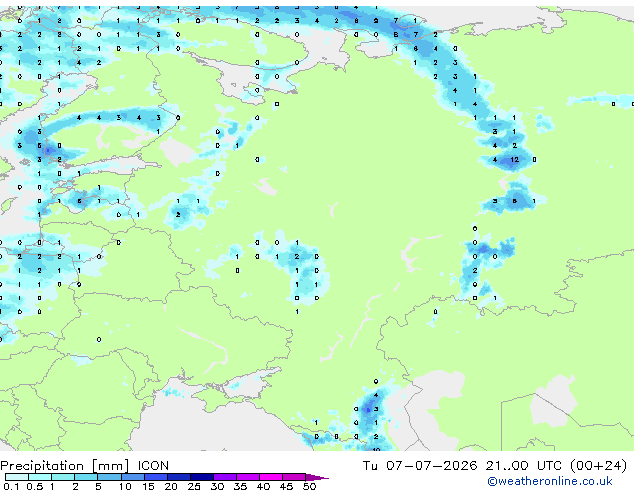
Task: Click legend scale label 0.5
Action: coord(35,486)
